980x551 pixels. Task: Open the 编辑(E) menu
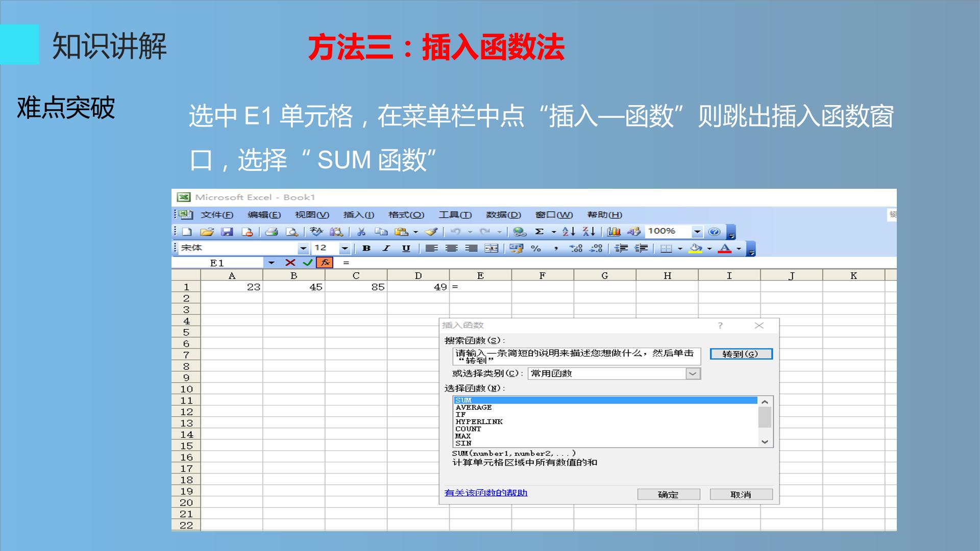point(264,215)
